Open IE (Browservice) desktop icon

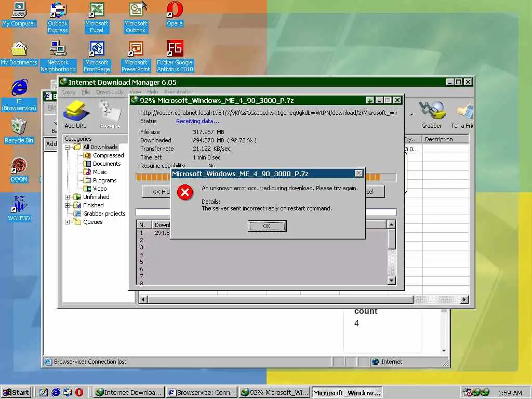point(19,96)
